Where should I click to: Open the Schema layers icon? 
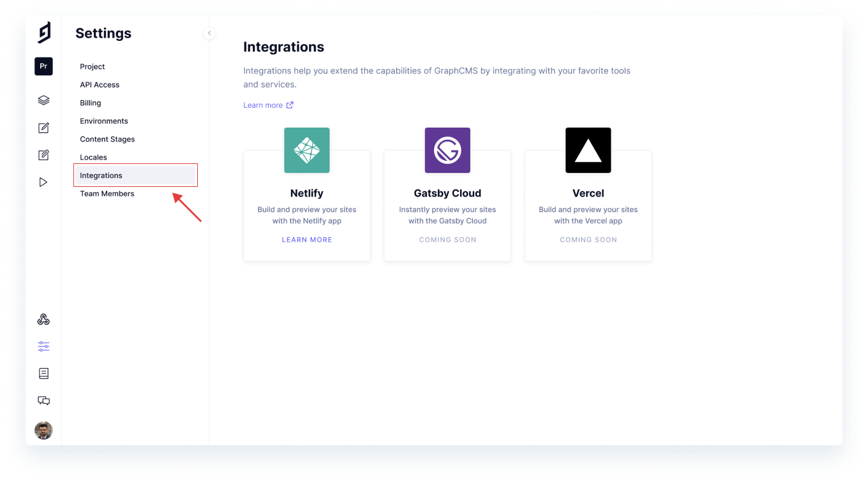(43, 100)
